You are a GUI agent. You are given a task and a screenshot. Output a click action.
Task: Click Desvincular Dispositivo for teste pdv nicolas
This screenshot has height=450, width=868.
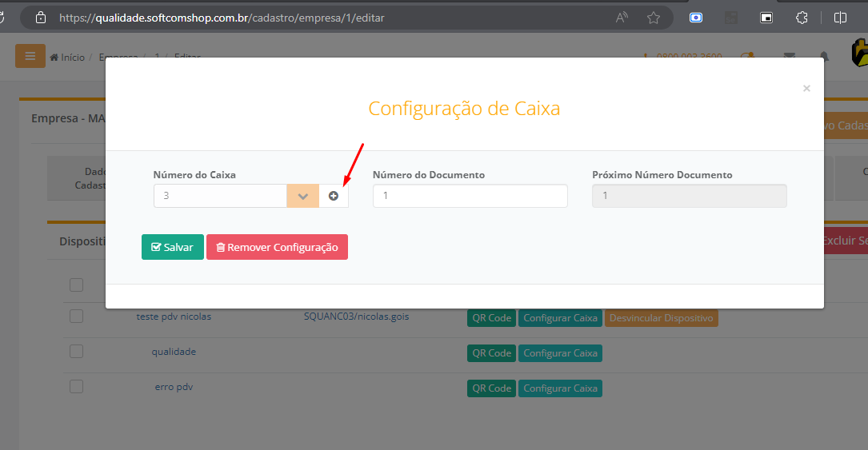pyautogui.click(x=661, y=317)
